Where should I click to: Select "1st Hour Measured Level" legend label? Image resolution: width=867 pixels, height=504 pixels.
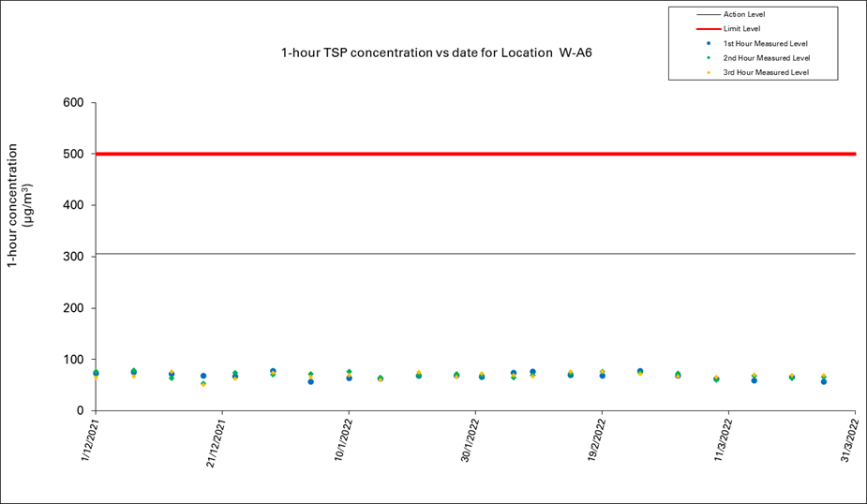coord(765,43)
